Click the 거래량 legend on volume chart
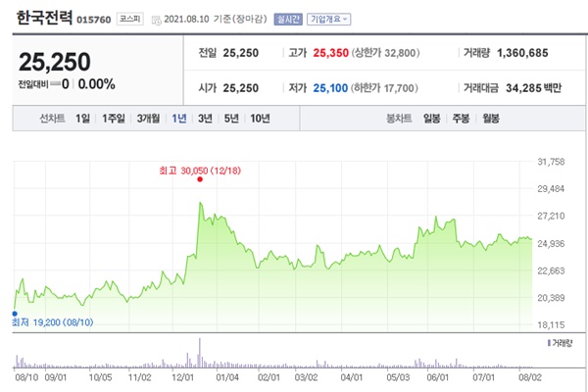 [560, 343]
